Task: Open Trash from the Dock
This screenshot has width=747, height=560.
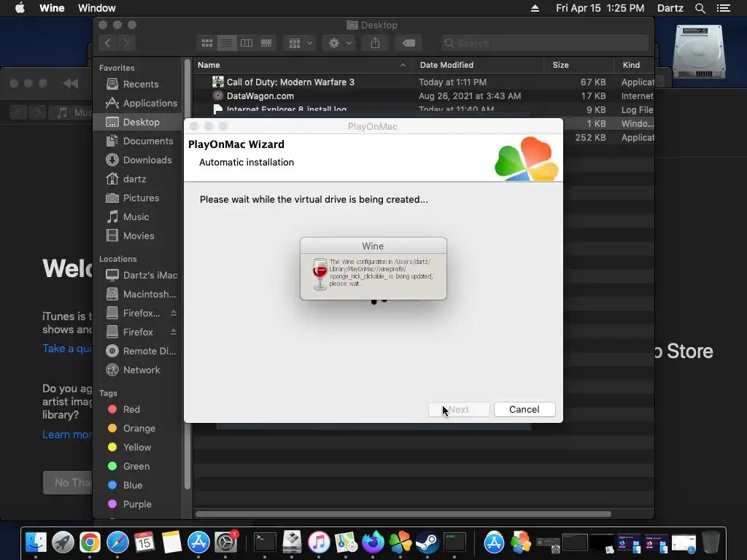Action: (711, 542)
